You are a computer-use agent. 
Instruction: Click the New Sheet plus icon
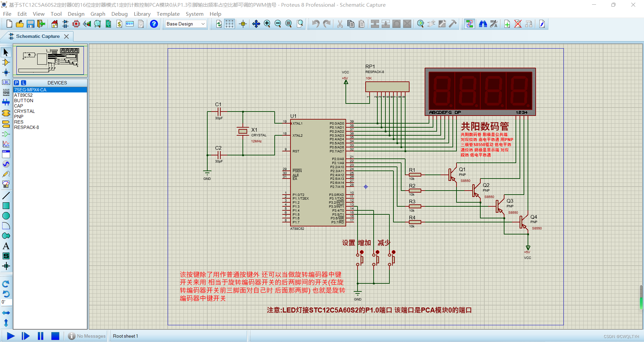tap(507, 24)
